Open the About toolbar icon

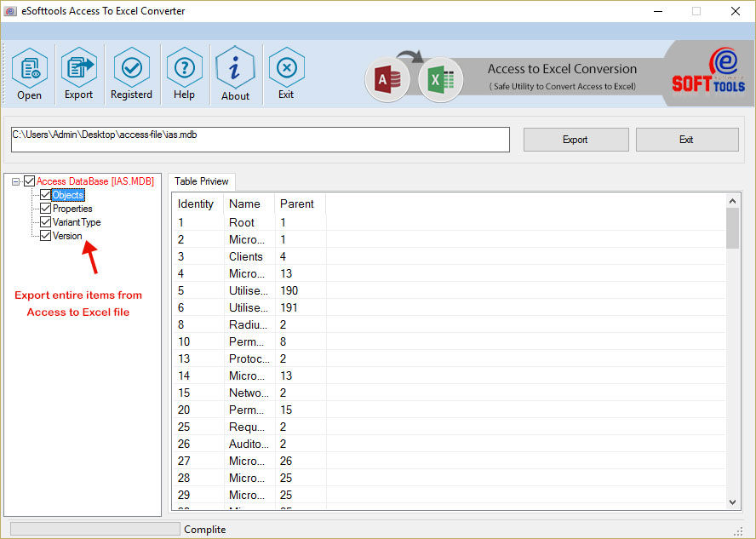point(235,74)
